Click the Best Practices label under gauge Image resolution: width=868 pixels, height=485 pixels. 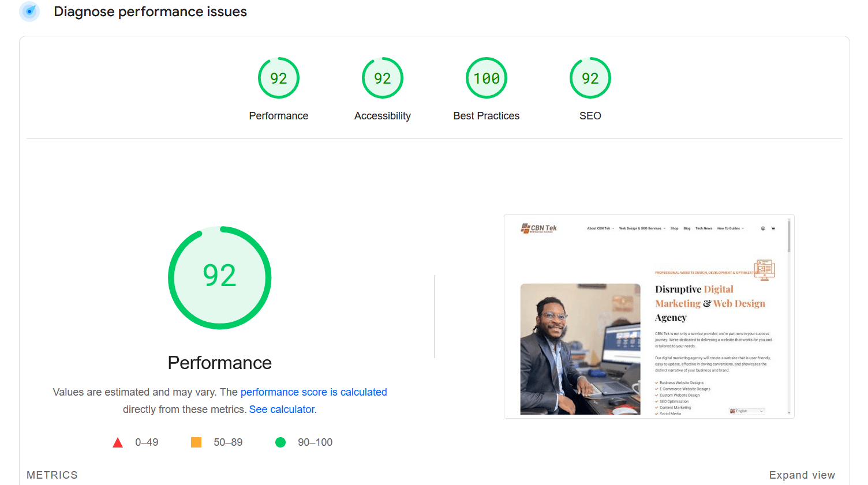tap(487, 116)
